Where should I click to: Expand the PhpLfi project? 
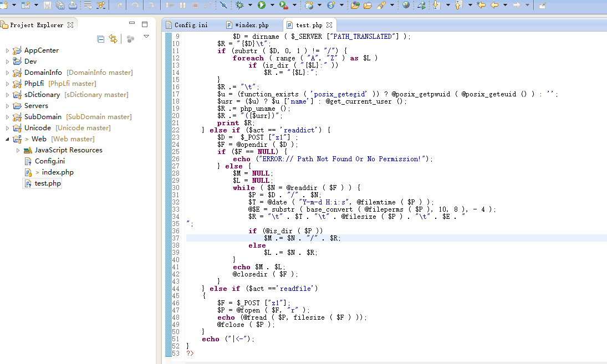[x=7, y=84]
